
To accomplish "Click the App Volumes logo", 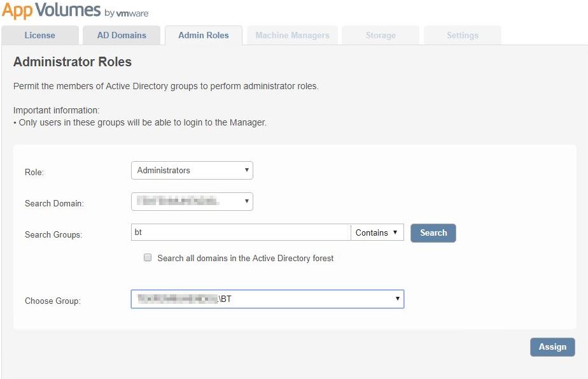I will tap(75, 10).
